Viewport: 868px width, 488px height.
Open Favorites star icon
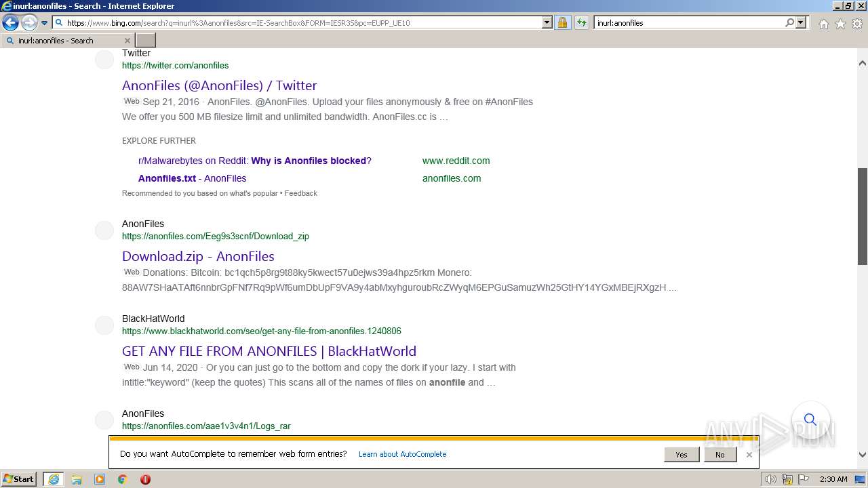tap(840, 24)
